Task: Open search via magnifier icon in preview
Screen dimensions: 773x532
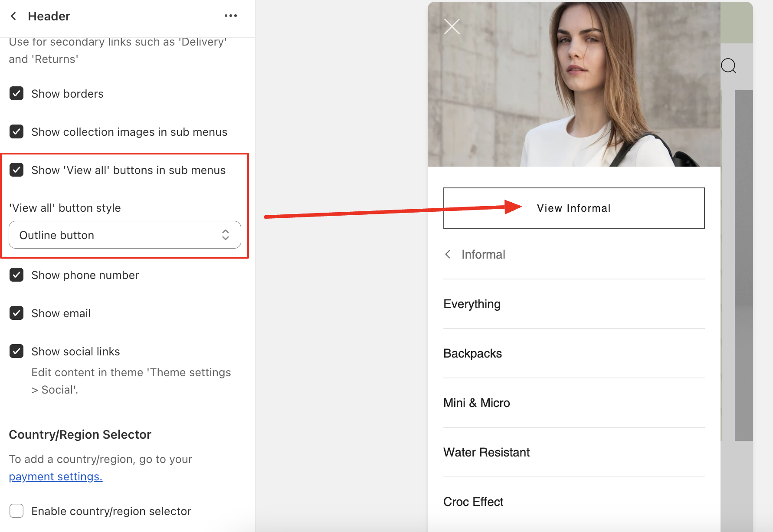Action: pyautogui.click(x=729, y=66)
